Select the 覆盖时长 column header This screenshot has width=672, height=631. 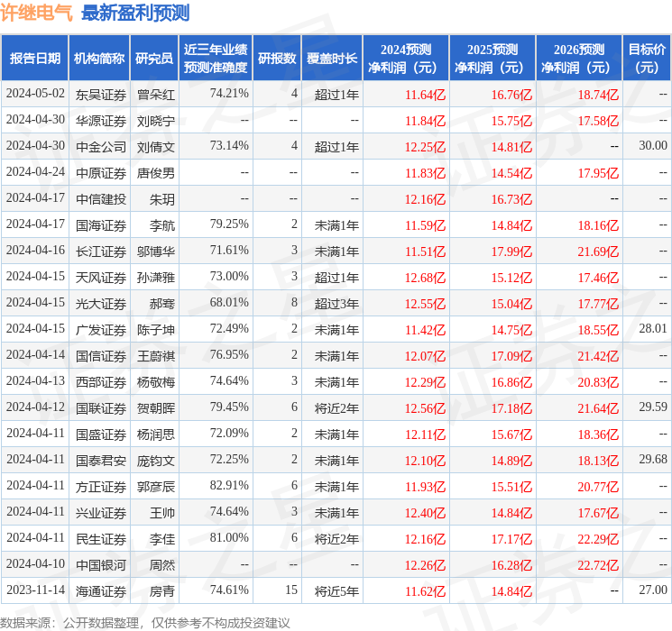point(332,59)
